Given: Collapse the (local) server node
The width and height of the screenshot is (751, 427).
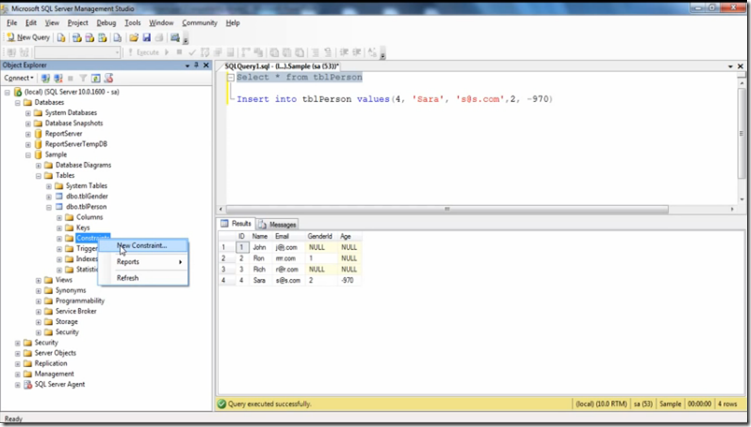Looking at the screenshot, I should tap(7, 92).
